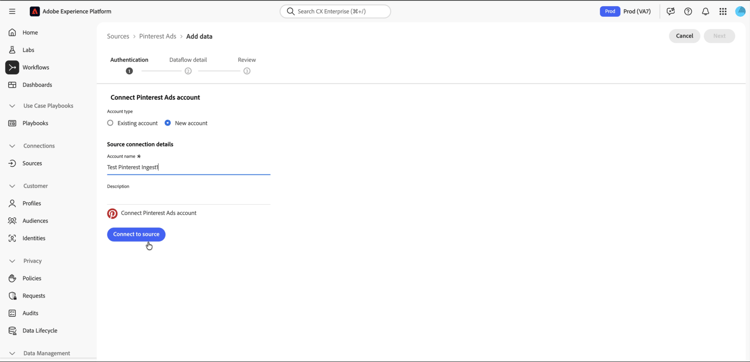Click the search magnifier icon
The width and height of the screenshot is (750, 362).
pos(290,11)
